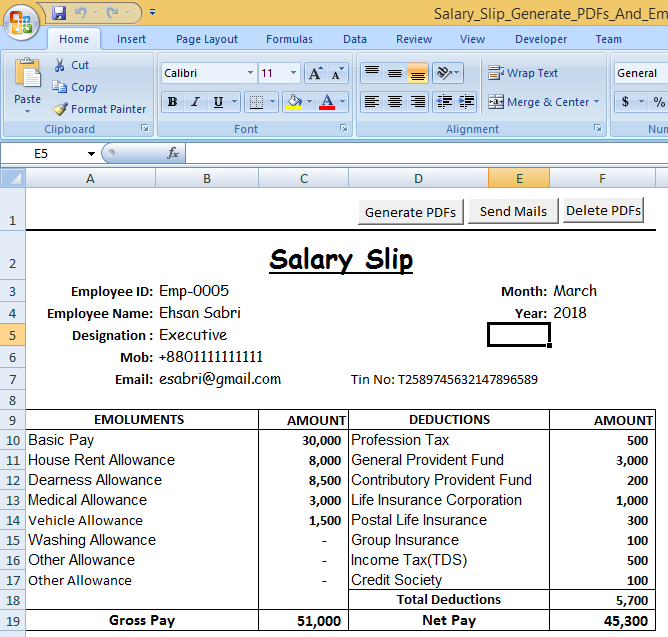Click the Save icon in quick access toolbar
The width and height of the screenshot is (668, 637).
coord(59,13)
